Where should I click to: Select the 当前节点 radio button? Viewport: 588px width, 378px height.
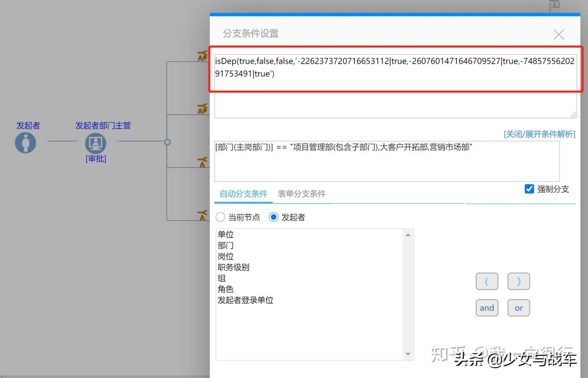coord(220,217)
